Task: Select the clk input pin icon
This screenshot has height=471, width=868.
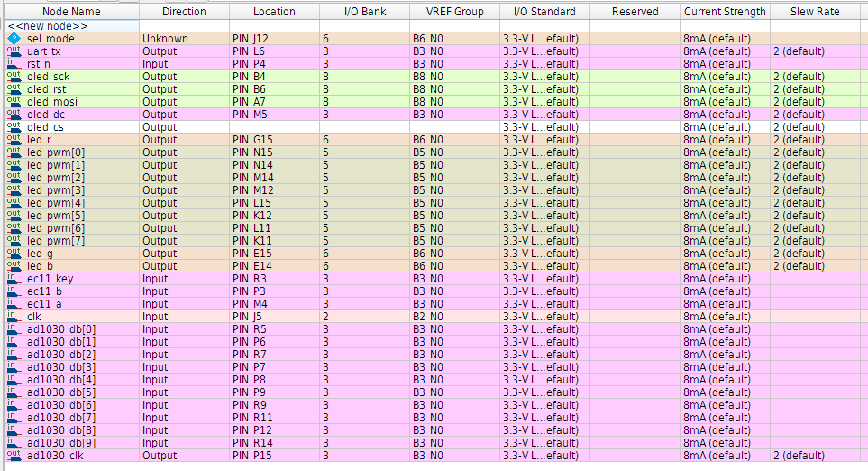Action: pyautogui.click(x=14, y=317)
